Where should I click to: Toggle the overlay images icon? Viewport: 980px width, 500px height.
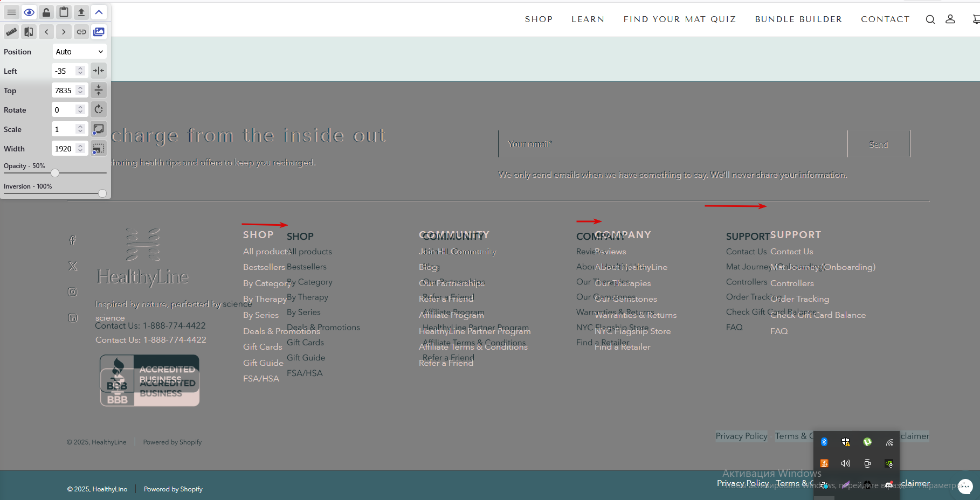(x=99, y=32)
